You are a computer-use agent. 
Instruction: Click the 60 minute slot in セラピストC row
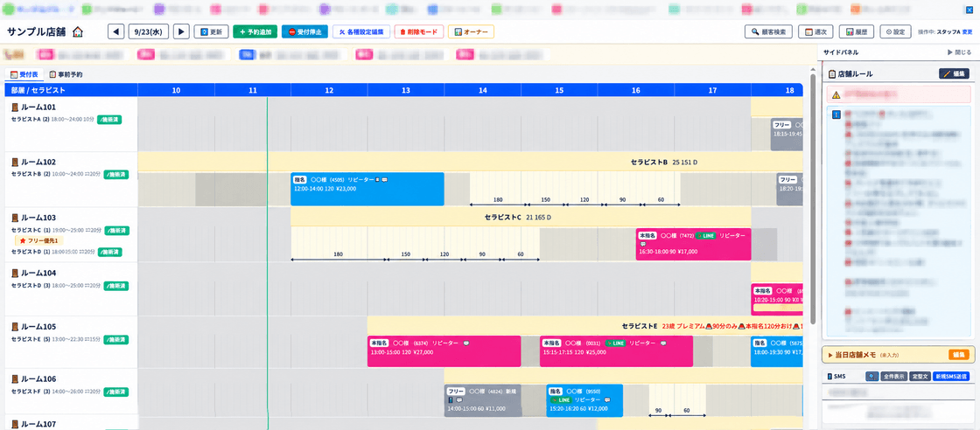521,256
